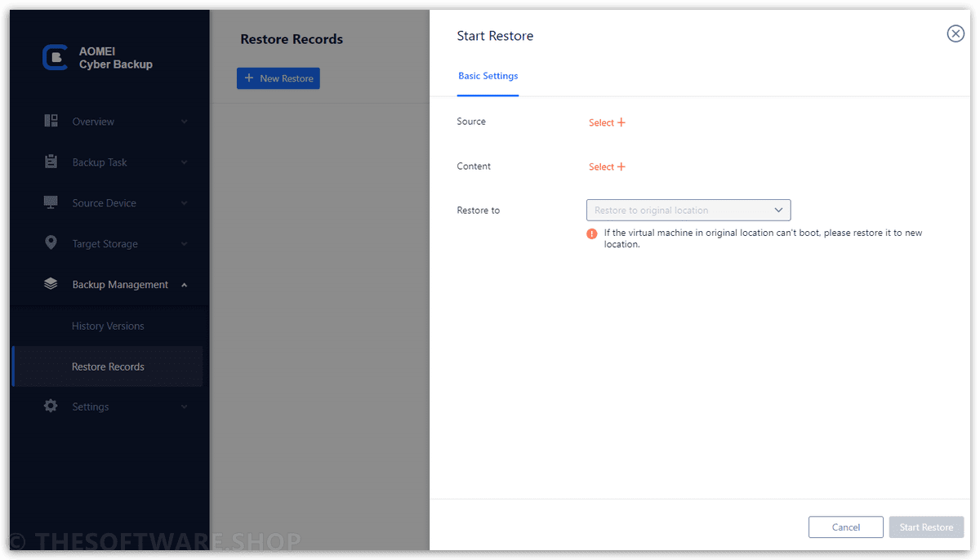Click the virtual machine can't boot warning text
Screen dimensions: 980x560
click(763, 238)
